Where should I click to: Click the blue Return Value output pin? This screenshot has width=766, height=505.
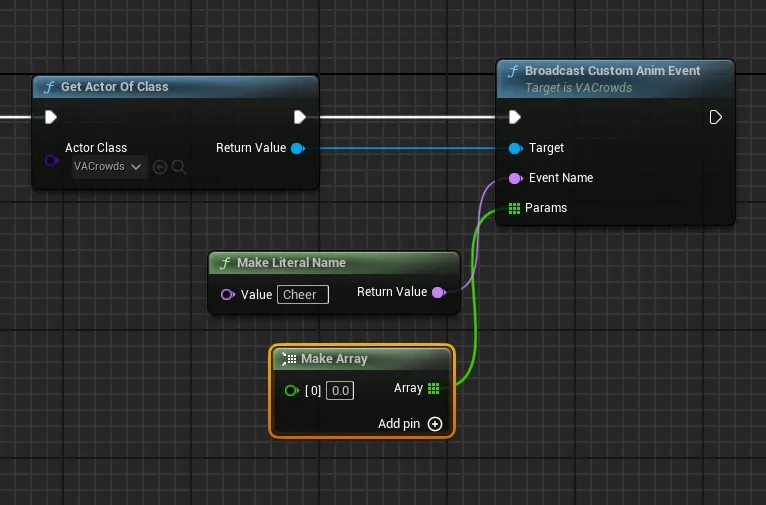point(297,148)
